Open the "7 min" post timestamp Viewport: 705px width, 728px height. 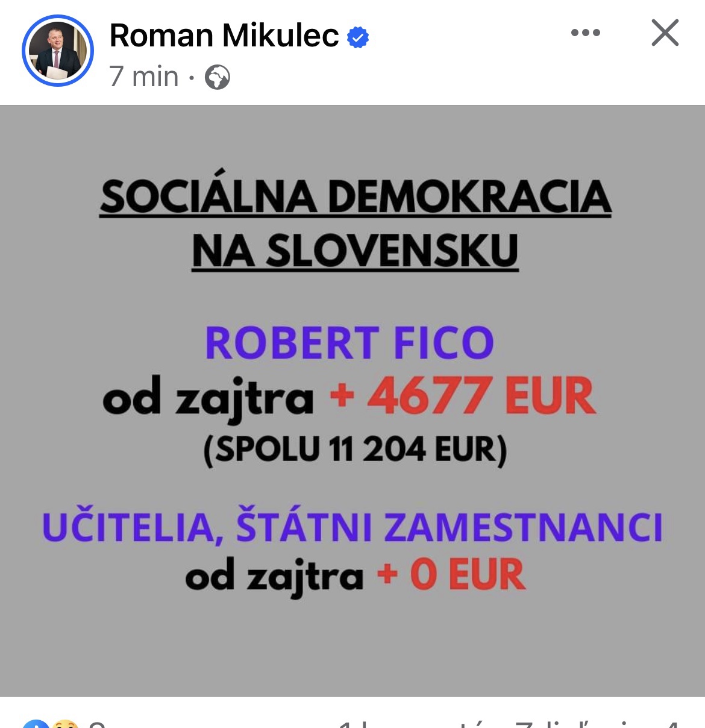click(x=144, y=77)
